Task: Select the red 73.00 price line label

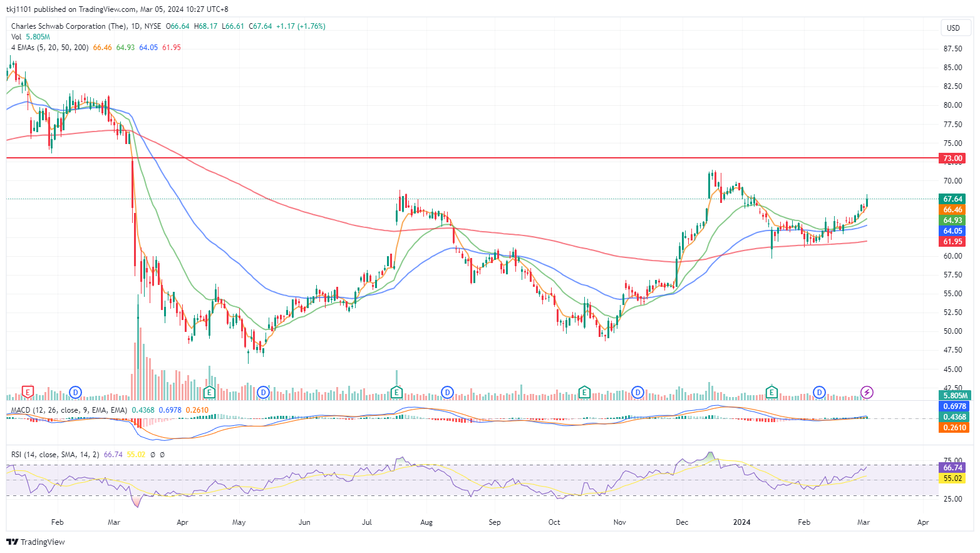Action: click(x=953, y=158)
